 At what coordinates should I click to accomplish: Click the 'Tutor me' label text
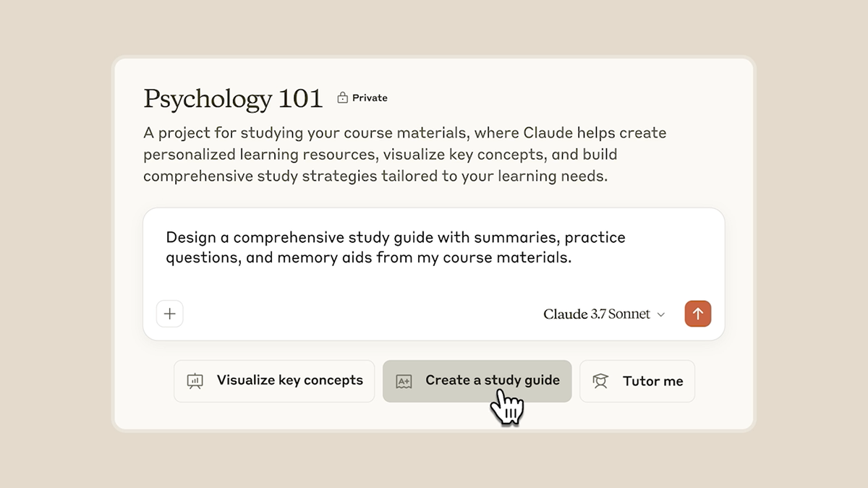652,381
